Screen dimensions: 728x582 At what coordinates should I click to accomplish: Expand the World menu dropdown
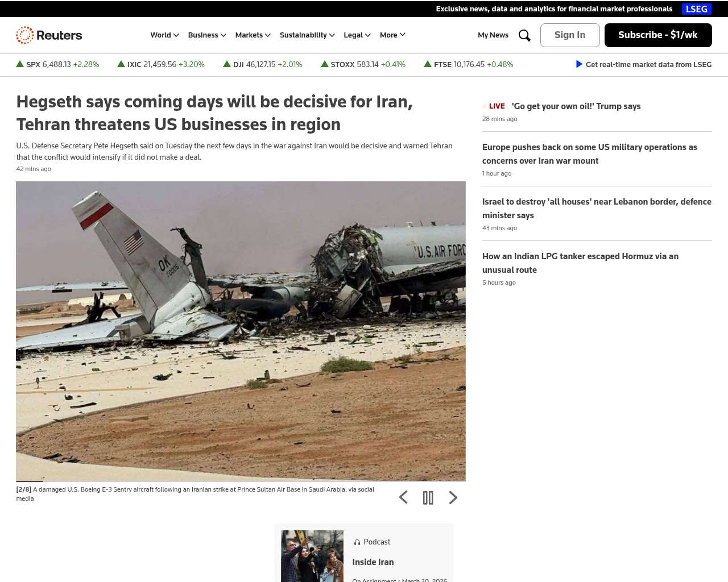(x=165, y=35)
